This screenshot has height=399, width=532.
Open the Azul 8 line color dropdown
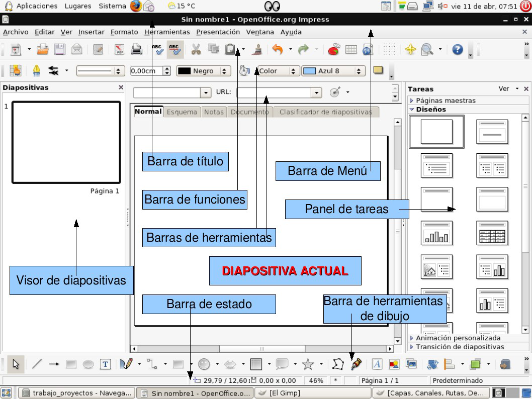click(360, 70)
